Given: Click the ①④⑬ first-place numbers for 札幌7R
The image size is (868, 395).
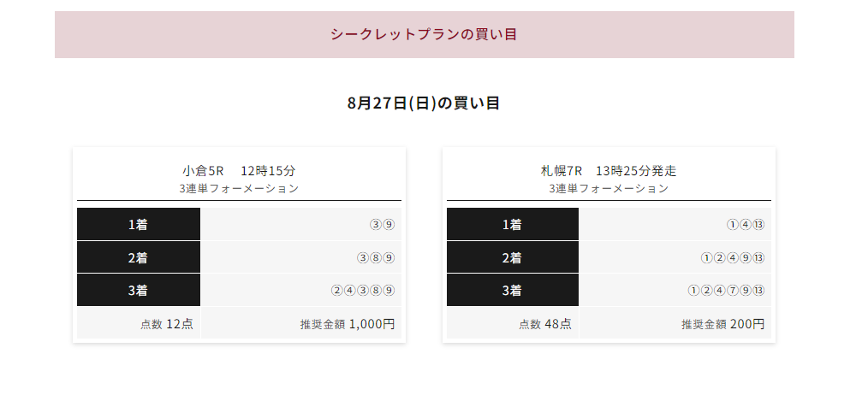Looking at the screenshot, I should click(x=746, y=225).
